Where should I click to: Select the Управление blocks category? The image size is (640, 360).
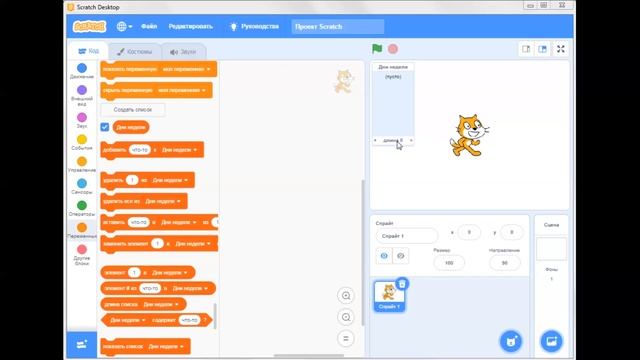point(82,164)
